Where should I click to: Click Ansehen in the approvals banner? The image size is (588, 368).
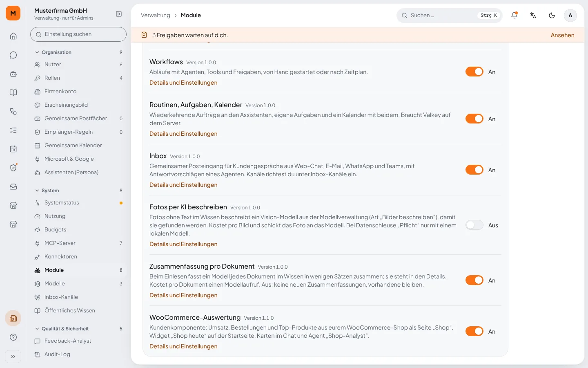pyautogui.click(x=562, y=35)
